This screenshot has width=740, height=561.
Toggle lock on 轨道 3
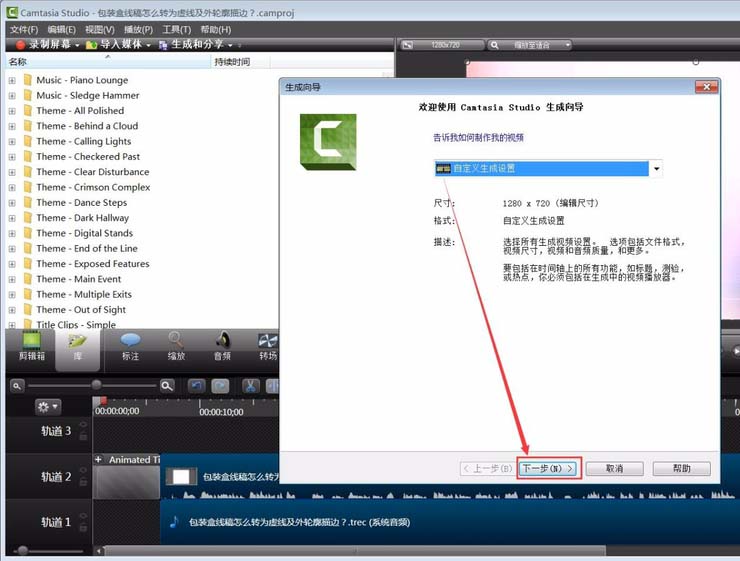[x=83, y=436]
